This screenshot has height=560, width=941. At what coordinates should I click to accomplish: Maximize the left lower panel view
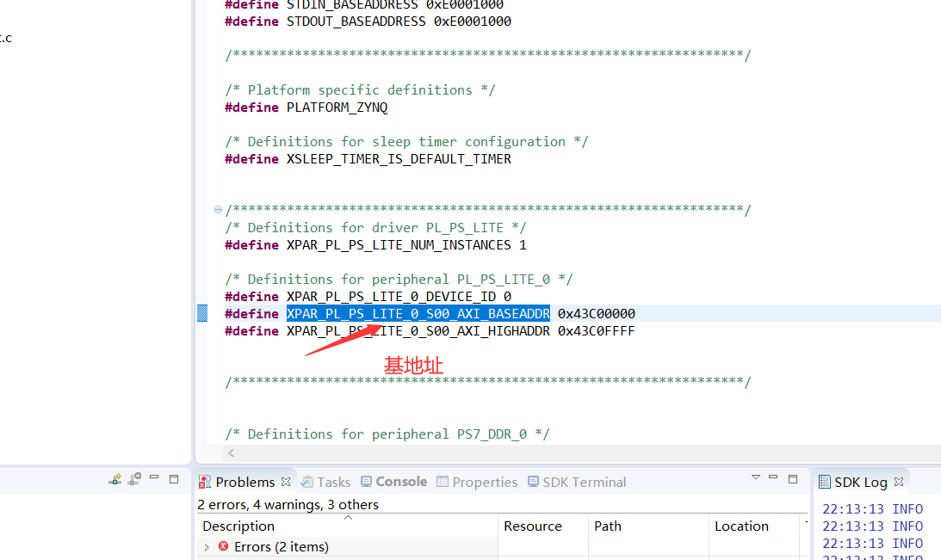(x=174, y=479)
